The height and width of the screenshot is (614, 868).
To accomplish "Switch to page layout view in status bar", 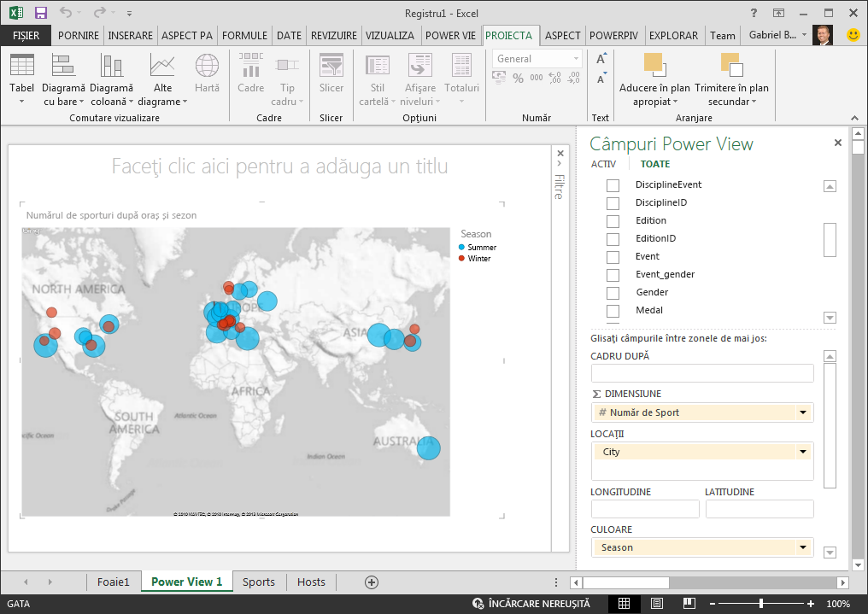I will tap(656, 604).
